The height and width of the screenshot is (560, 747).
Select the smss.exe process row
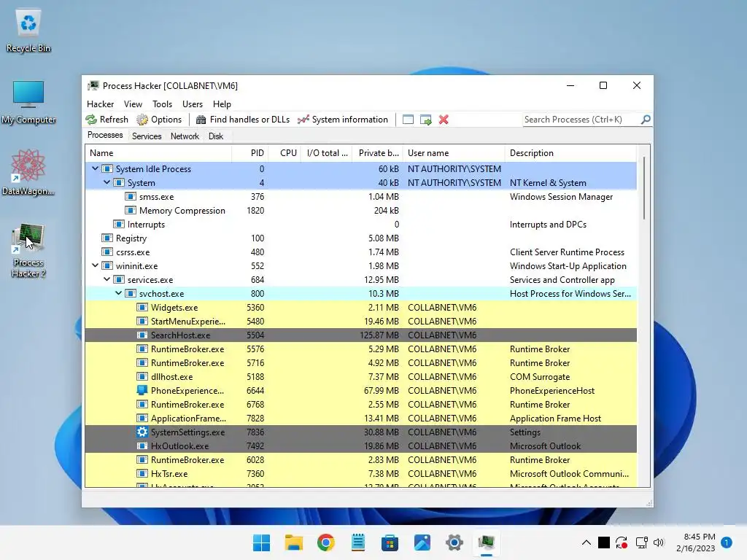pos(360,197)
